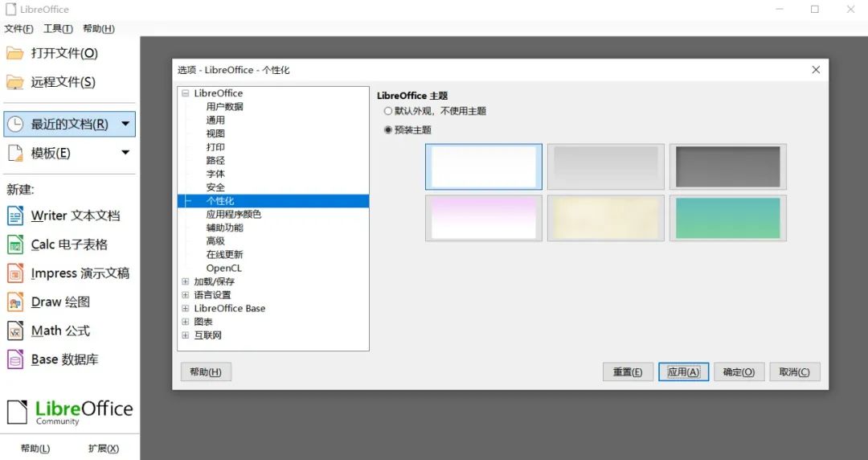
Task: Collapse the LibreOffice tree node
Action: tap(186, 93)
